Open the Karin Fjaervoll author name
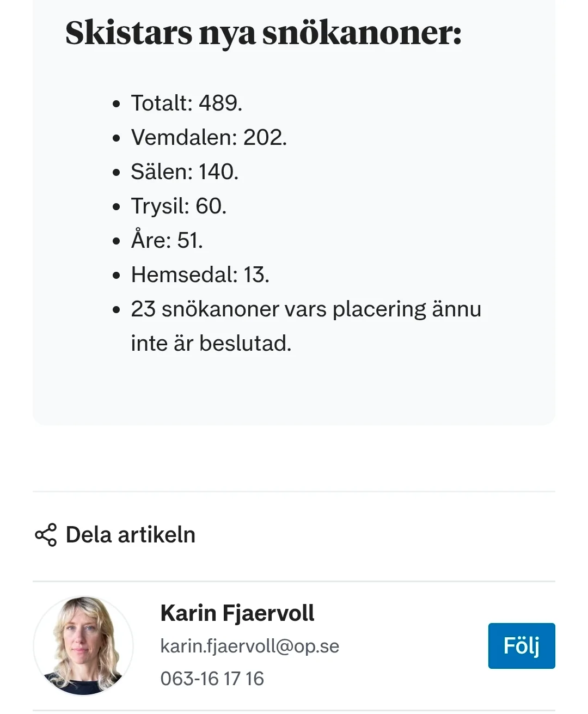Viewport: 588px width, 714px height. 237,613
